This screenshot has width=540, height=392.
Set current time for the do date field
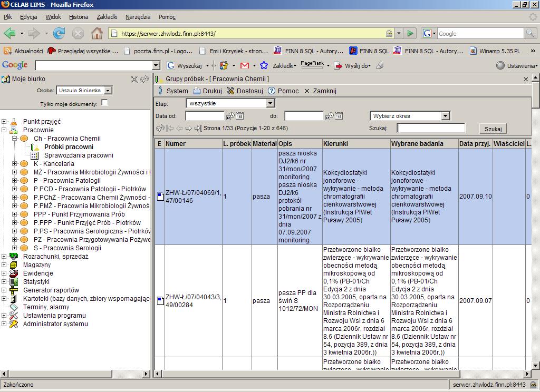point(329,116)
